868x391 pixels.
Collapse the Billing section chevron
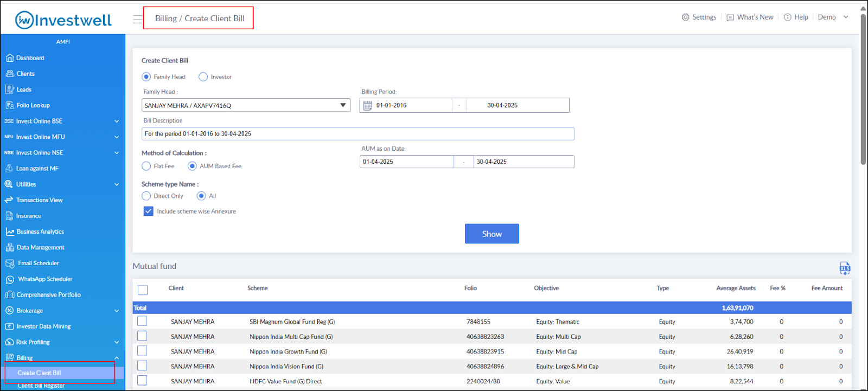[117, 358]
